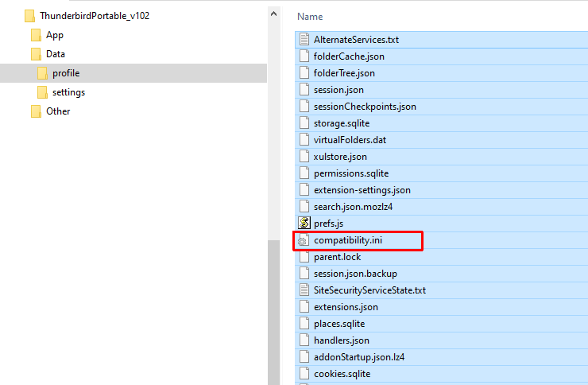The width and height of the screenshot is (588, 385).
Task: Click the handlers.json file icon
Action: [x=304, y=340]
